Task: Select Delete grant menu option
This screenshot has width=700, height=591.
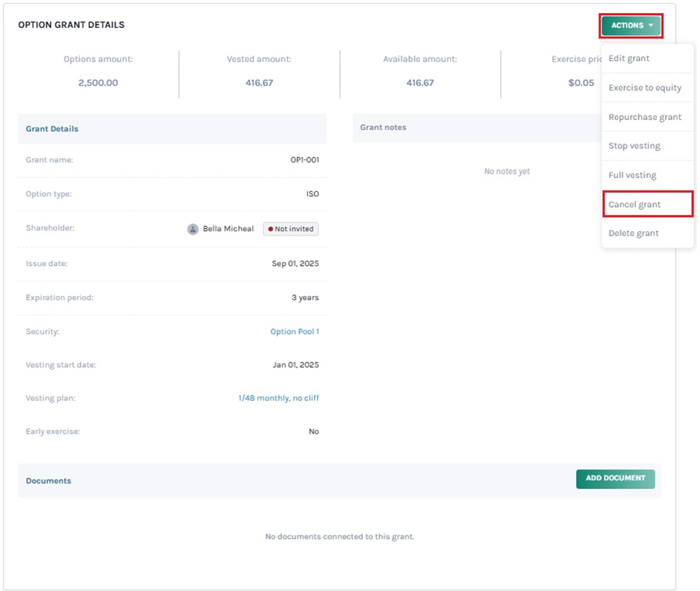Action: [x=633, y=233]
